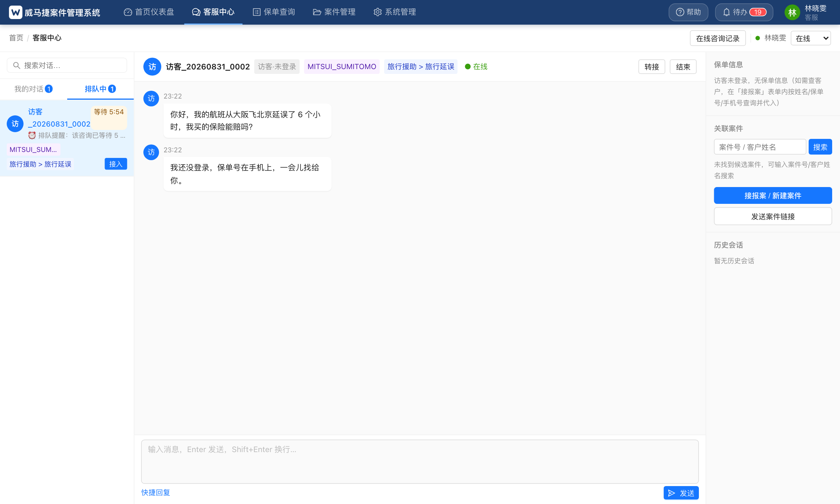Click the 结束 end conversation button

(683, 67)
